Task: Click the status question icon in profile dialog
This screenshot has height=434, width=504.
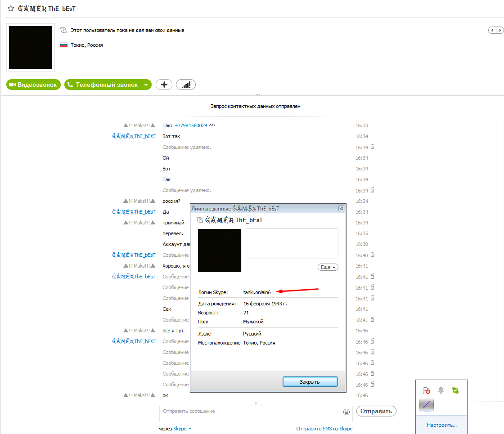Action: click(x=200, y=220)
